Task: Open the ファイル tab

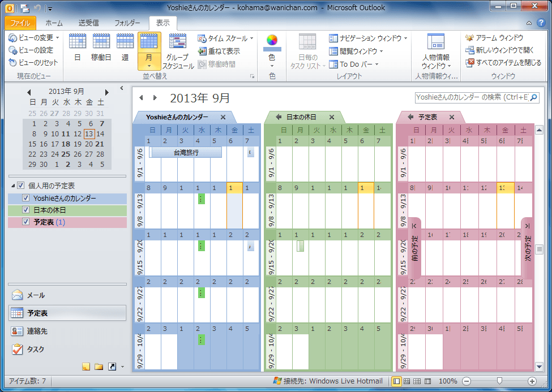Action: pos(20,23)
